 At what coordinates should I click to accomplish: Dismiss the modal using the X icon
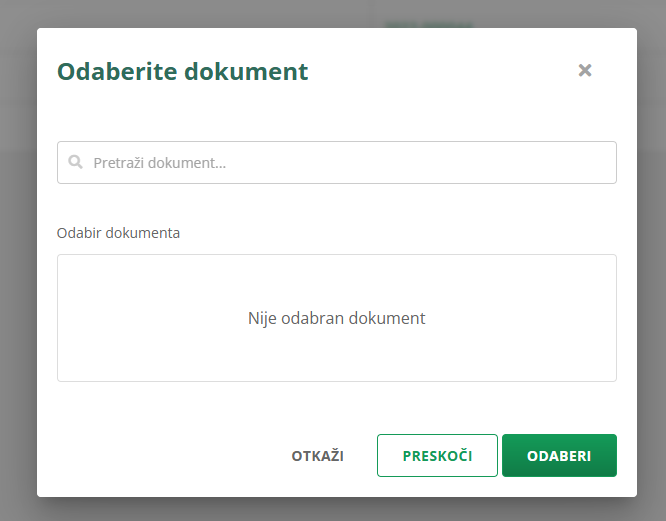pyautogui.click(x=585, y=70)
